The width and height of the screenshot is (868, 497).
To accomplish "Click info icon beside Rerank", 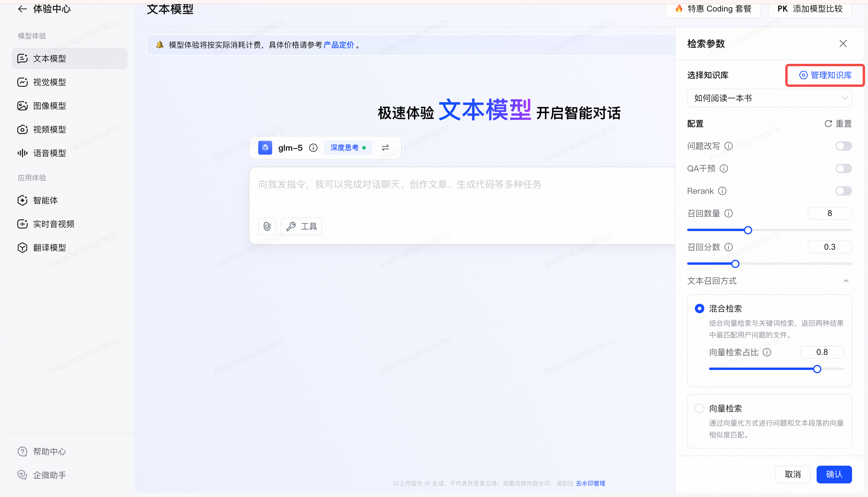I will click(x=722, y=191).
